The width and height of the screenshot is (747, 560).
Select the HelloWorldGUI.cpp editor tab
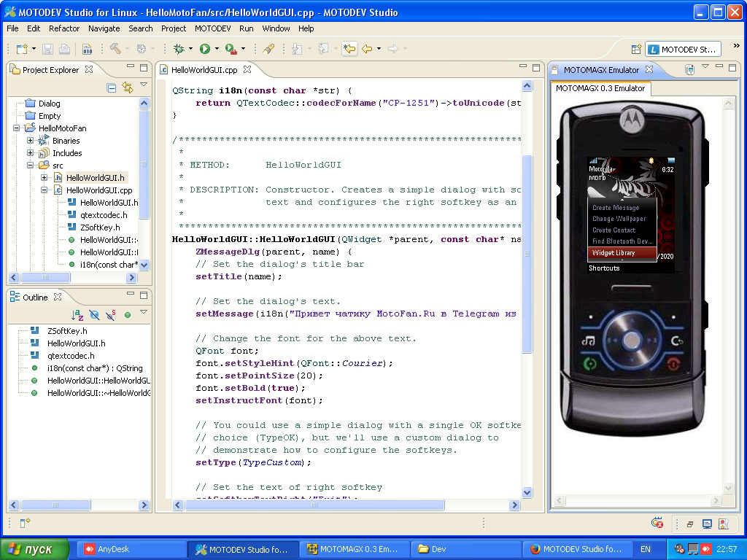(x=204, y=70)
